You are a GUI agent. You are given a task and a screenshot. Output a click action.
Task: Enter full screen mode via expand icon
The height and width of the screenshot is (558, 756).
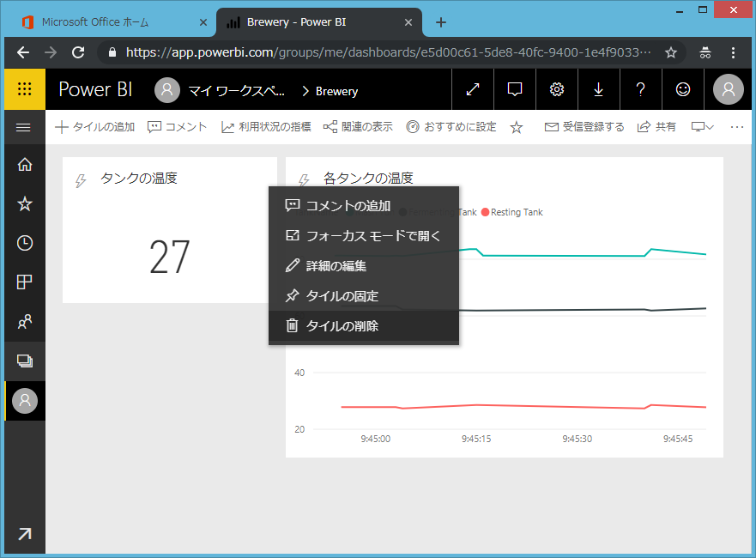click(473, 89)
